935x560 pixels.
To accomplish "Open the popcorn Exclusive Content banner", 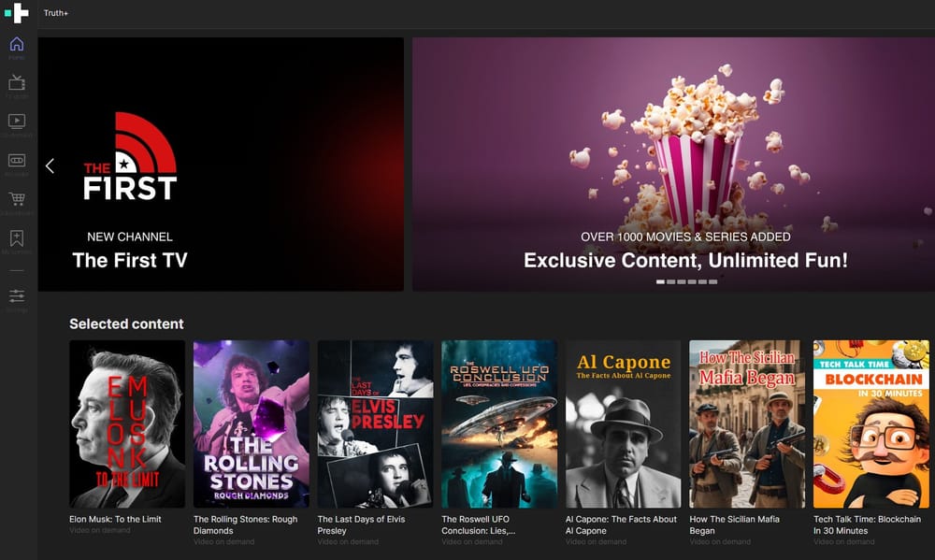I will (x=674, y=165).
